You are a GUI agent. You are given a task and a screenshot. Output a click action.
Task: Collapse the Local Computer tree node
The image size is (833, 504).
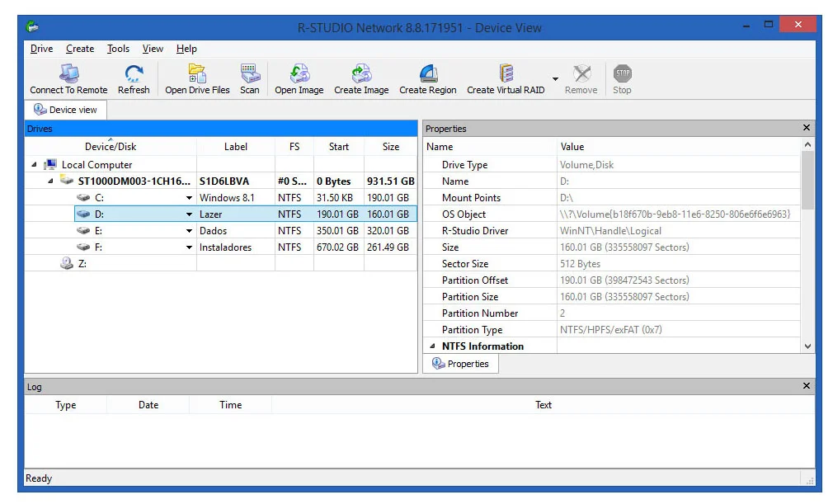34,165
